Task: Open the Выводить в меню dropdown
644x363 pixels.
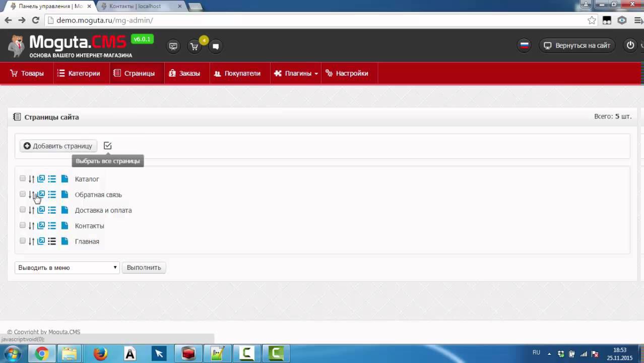Action: pos(67,268)
